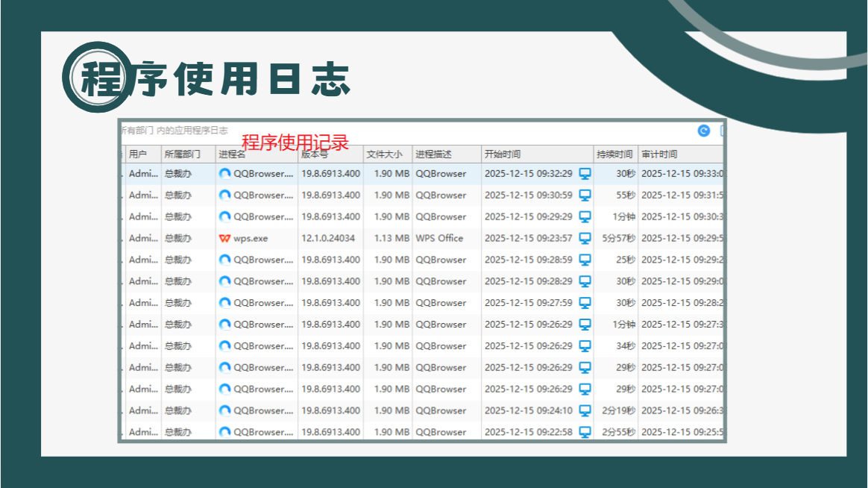Select the WPS Office description row
This screenshot has width=868, height=488.
tap(422, 238)
